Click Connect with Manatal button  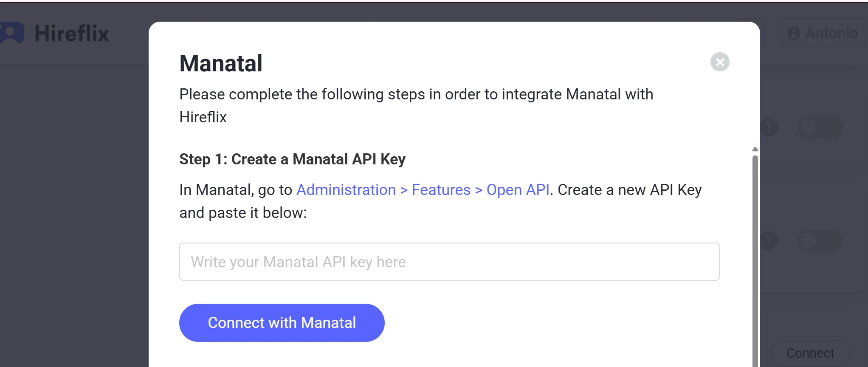(282, 323)
